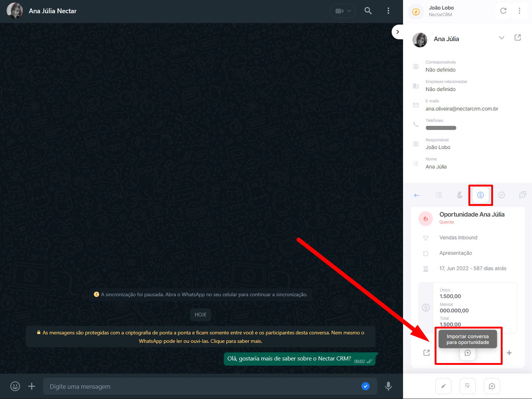Click the responsável name João Lobo
Image resolution: width=532 pixels, height=399 pixels.
(x=438, y=147)
